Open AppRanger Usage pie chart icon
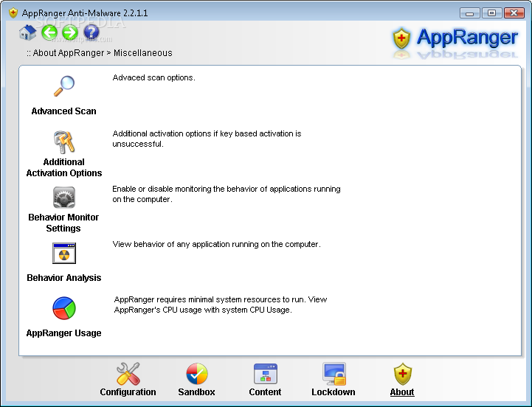The height and width of the screenshot is (407, 532). 63,308
